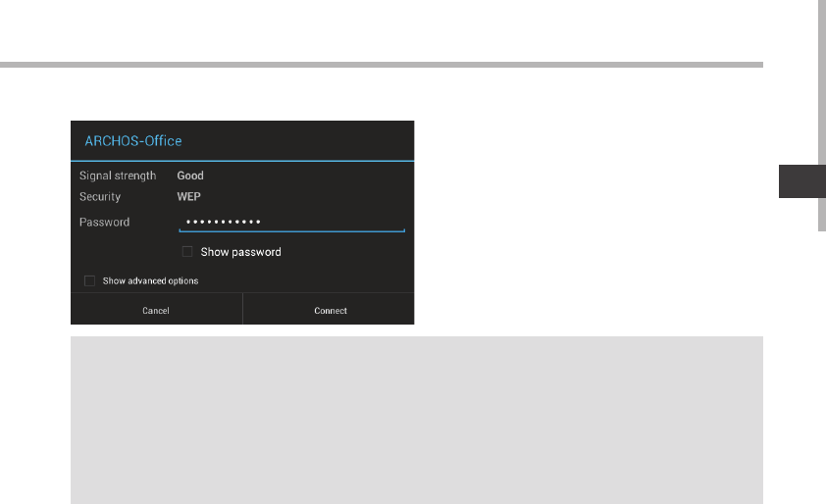Click the ARCHOS-Office dialog title

pos(133,141)
